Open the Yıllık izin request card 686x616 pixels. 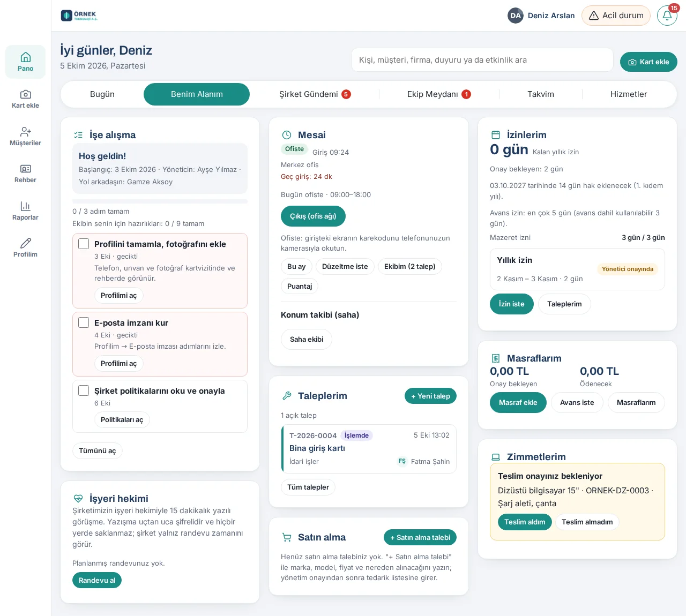577,269
